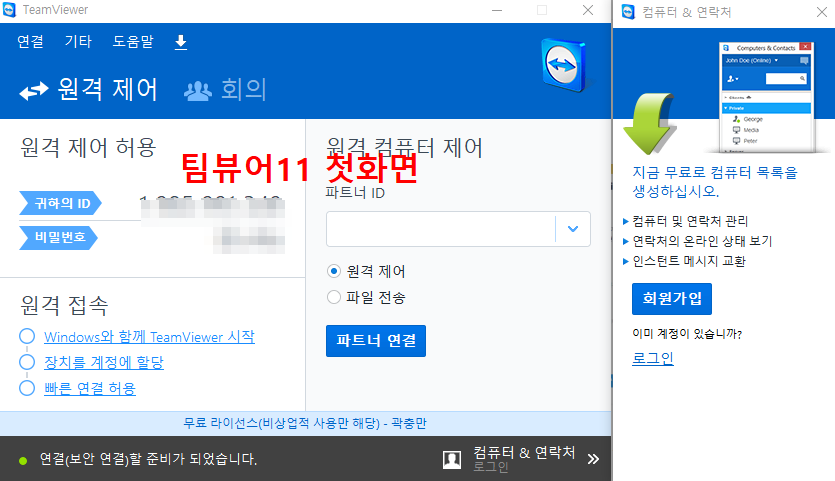Select the 원격 제어 radio button

(334, 271)
